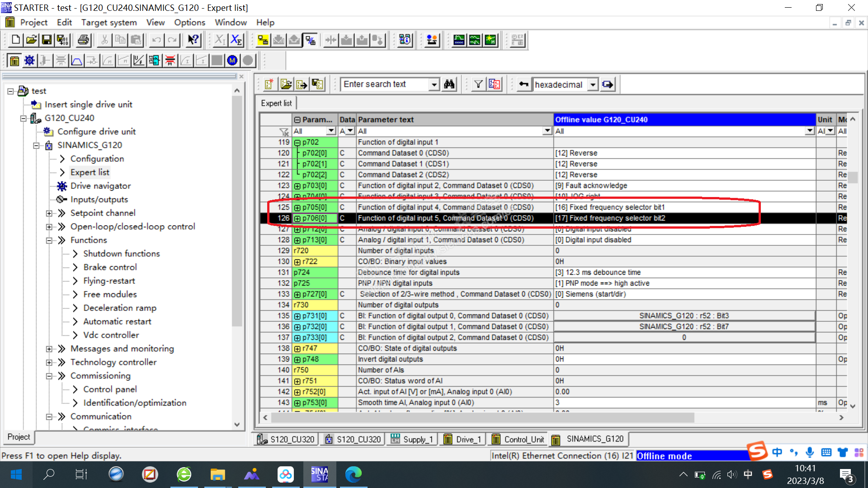Click the Print toolbar icon
The width and height of the screenshot is (868, 488).
click(x=83, y=40)
